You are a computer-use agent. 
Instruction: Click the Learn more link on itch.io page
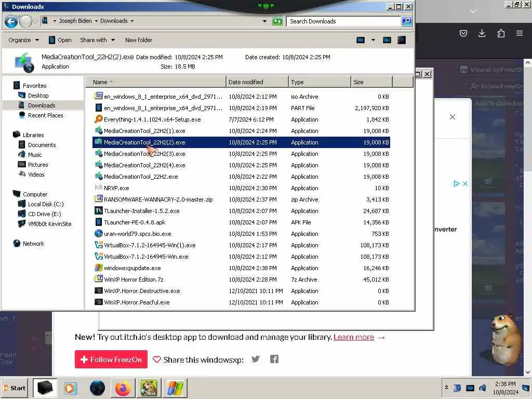point(353,337)
